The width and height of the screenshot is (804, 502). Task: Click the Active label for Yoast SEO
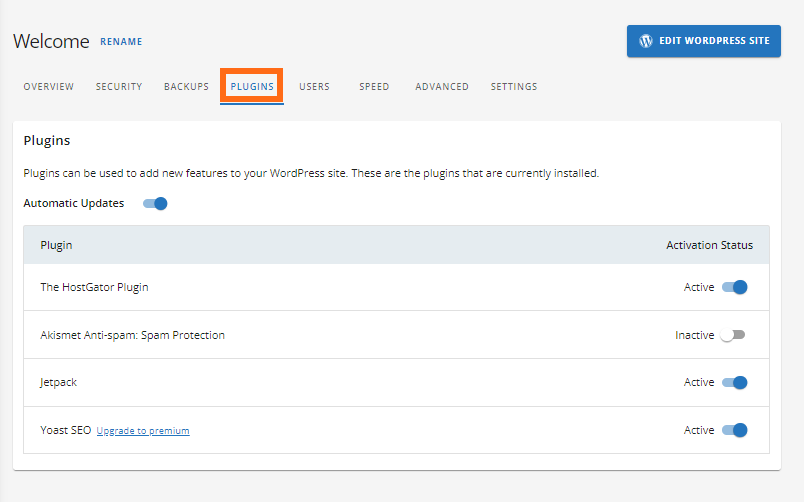click(699, 430)
